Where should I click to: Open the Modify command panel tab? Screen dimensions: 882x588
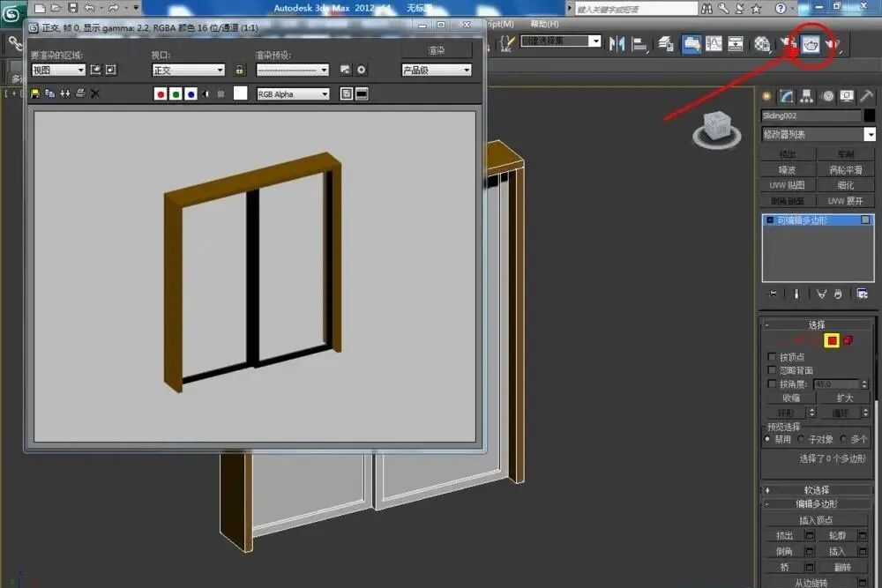pos(787,96)
